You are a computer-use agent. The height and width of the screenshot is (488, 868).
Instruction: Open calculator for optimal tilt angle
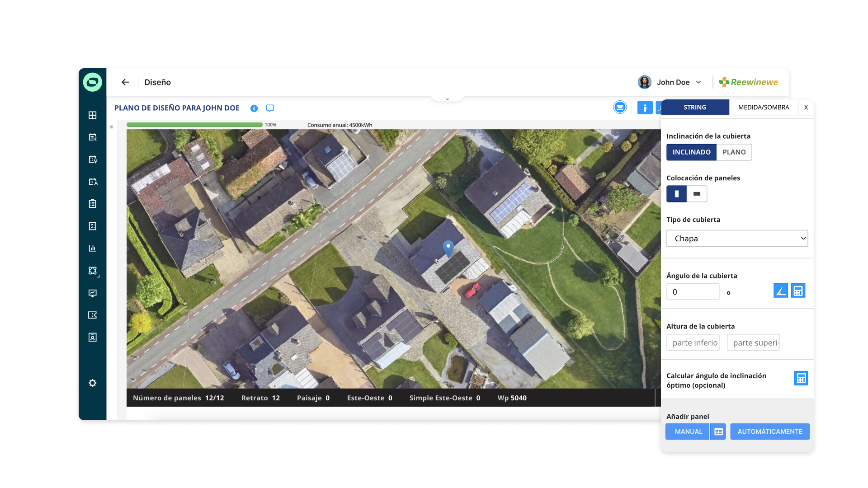point(801,378)
